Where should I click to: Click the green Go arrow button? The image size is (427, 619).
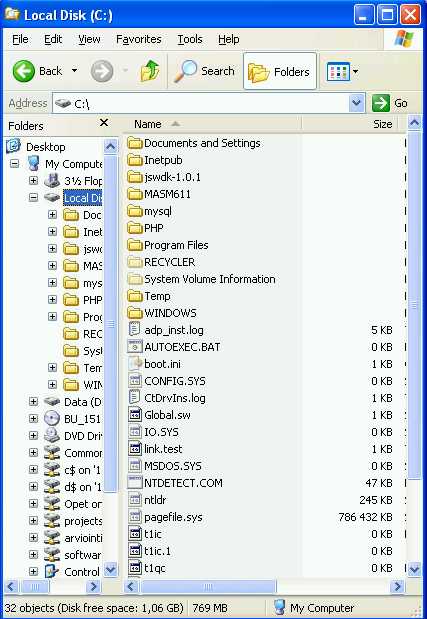click(381, 103)
